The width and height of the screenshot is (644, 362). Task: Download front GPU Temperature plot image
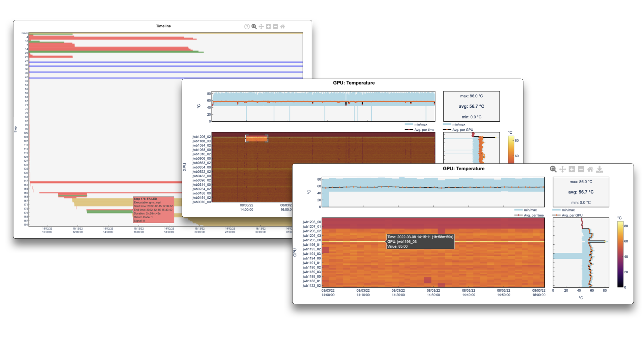[600, 169]
